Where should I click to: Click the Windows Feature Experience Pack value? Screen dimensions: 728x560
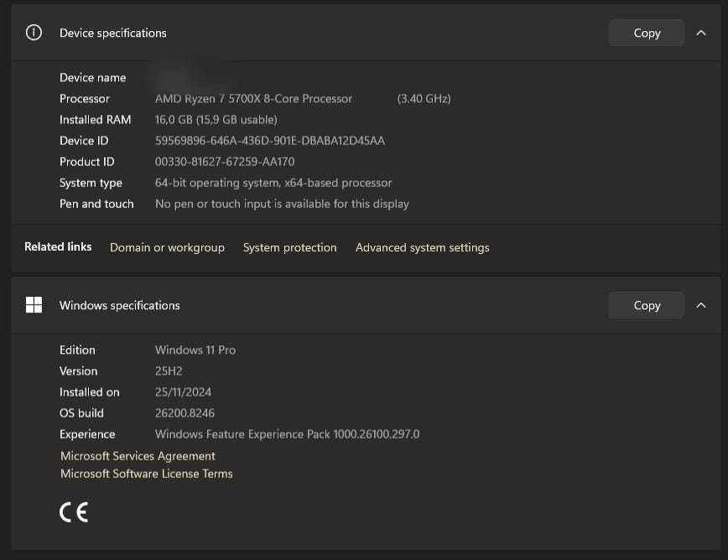pos(287,433)
